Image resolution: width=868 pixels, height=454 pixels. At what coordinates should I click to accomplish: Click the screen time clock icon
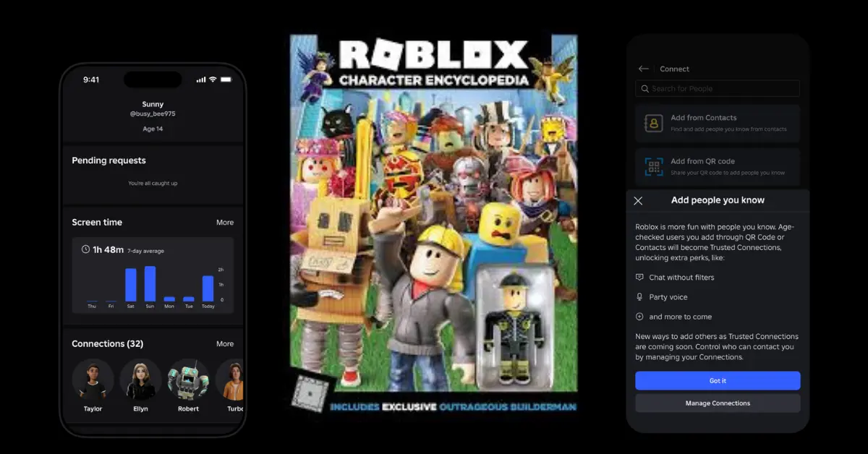85,249
